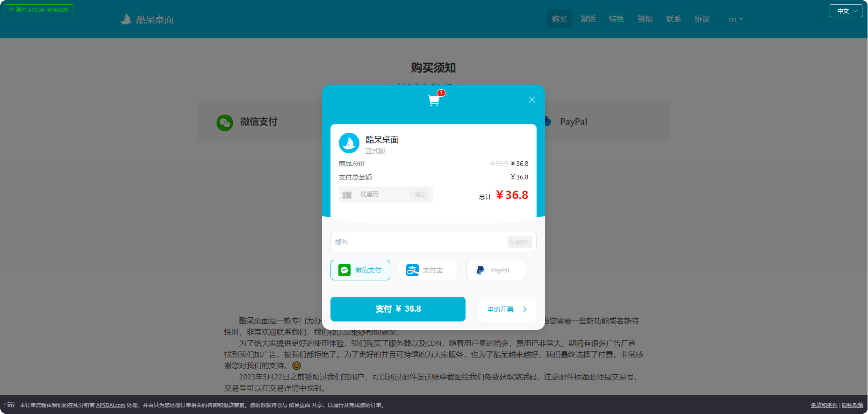
Task: Pick PayPal as the payment method
Action: coord(496,270)
